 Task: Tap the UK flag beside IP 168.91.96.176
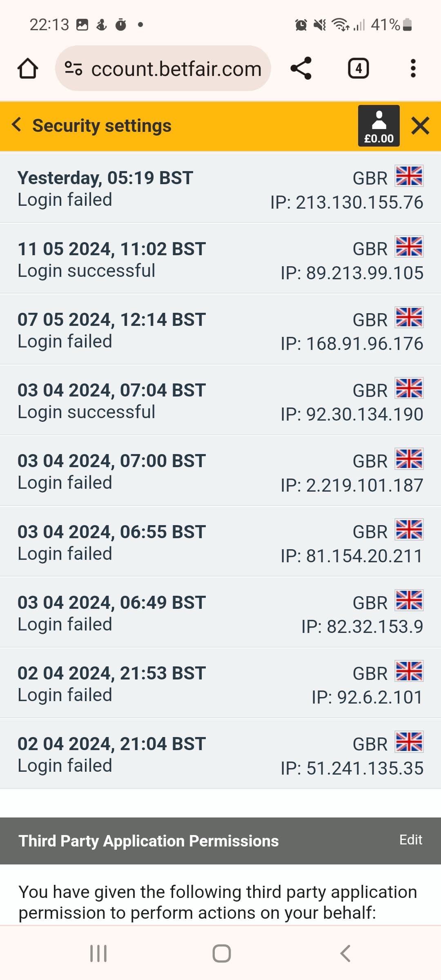(409, 317)
